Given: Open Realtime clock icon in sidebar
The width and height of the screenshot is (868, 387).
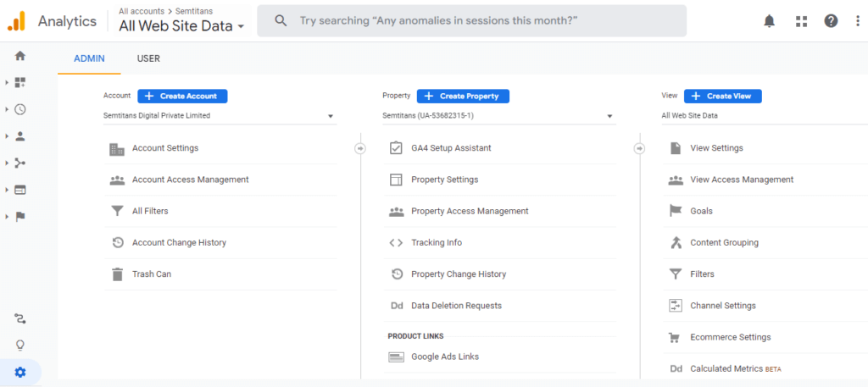Looking at the screenshot, I should point(20,109).
